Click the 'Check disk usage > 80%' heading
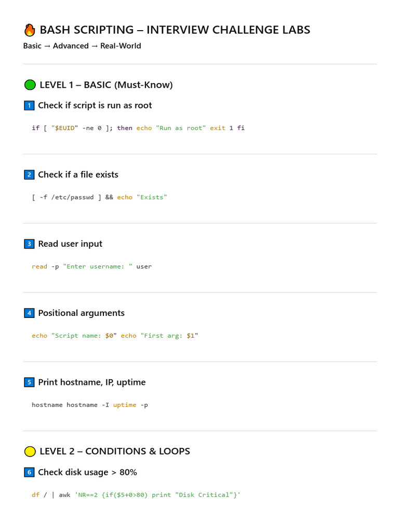The image size is (399, 532). coord(87,472)
